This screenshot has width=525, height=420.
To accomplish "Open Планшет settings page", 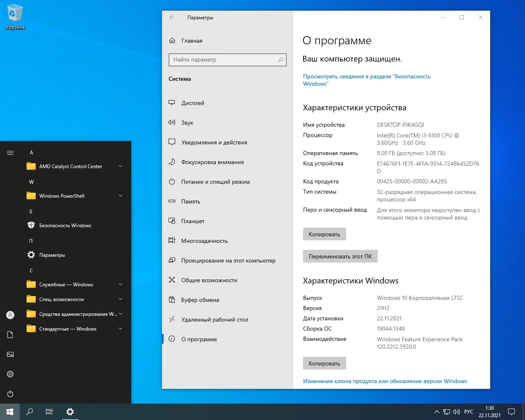I will pos(227,221).
